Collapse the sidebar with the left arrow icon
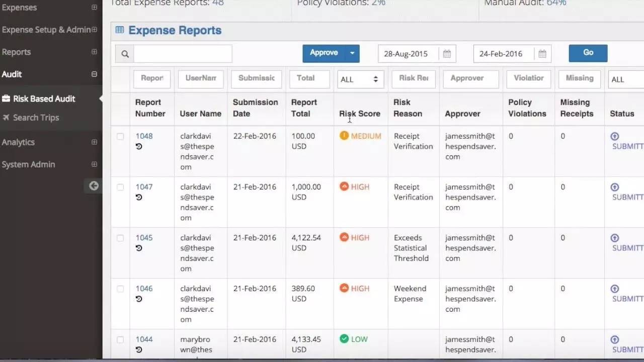The width and height of the screenshot is (644, 362). [94, 186]
